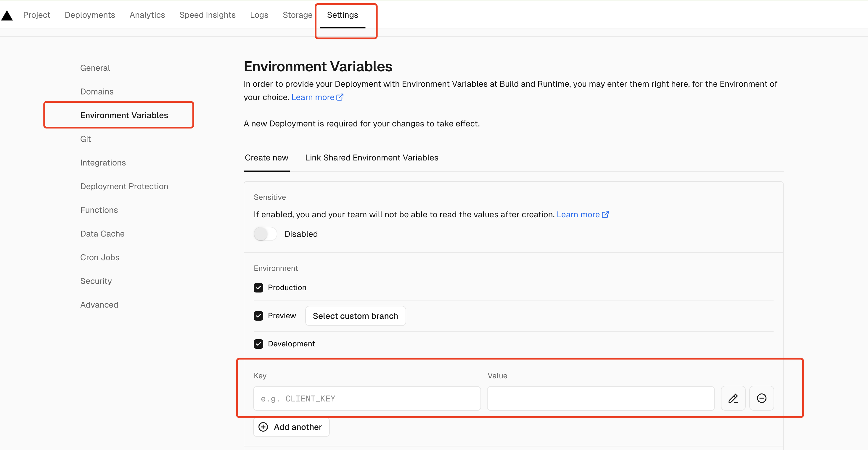Select the Create new tab
The image size is (868, 450).
pyautogui.click(x=266, y=157)
